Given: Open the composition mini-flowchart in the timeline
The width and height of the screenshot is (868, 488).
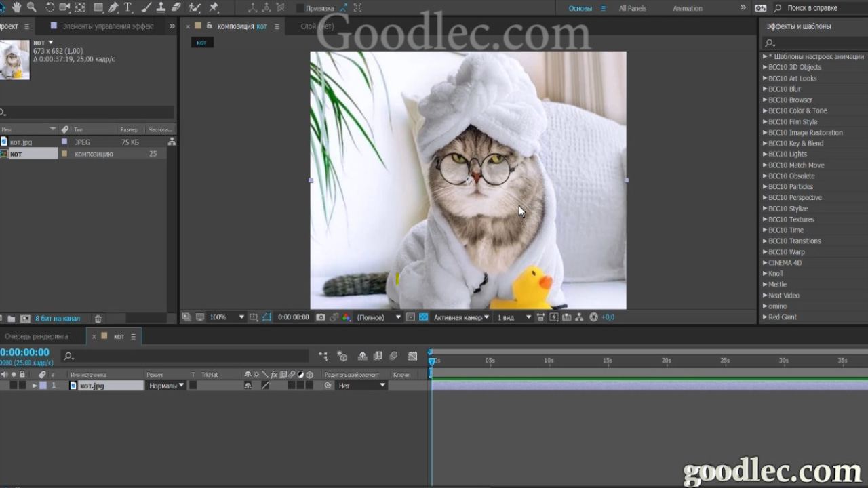Looking at the screenshot, I should (x=323, y=356).
